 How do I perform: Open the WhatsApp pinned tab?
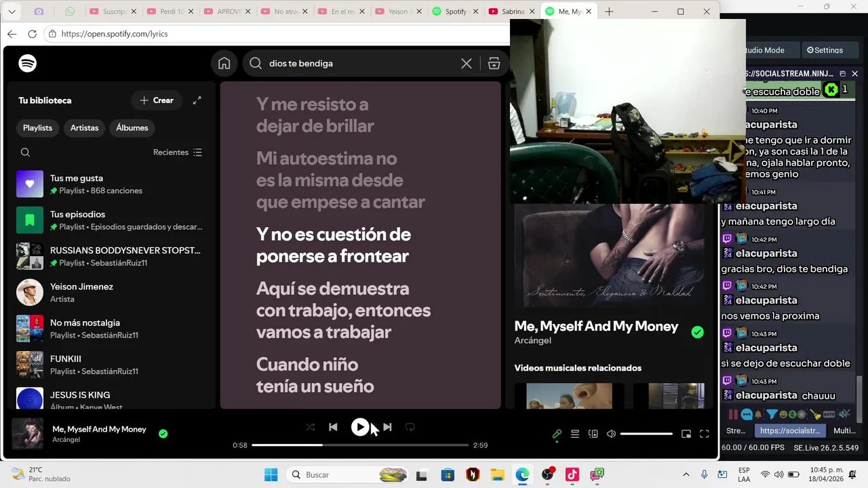[x=71, y=12]
